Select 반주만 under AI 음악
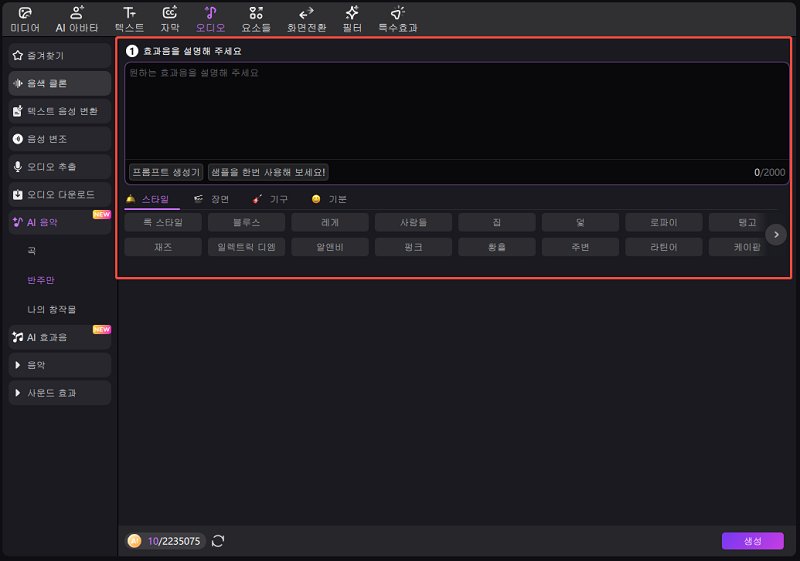This screenshot has width=800, height=561. pyautogui.click(x=41, y=280)
